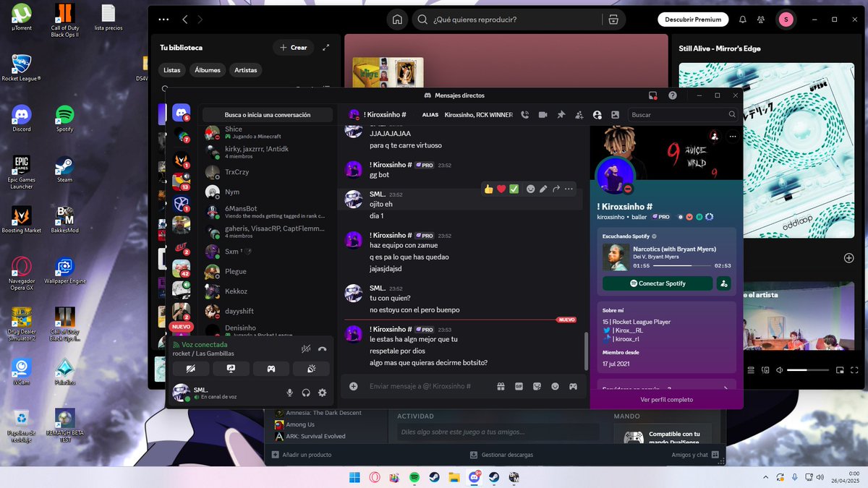Forward the hovered message arrow icon
This screenshot has width=868, height=488.
coord(556,189)
